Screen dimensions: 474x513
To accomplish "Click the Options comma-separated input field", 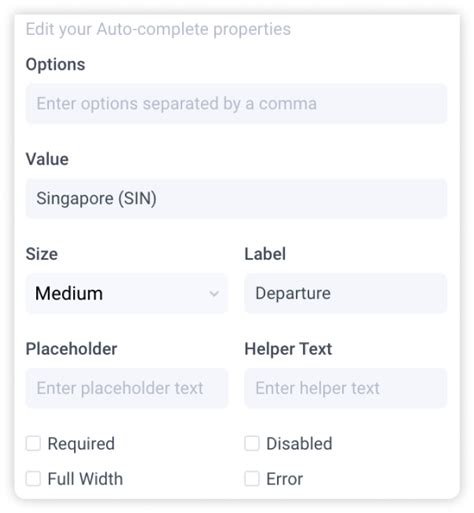I will (x=236, y=104).
